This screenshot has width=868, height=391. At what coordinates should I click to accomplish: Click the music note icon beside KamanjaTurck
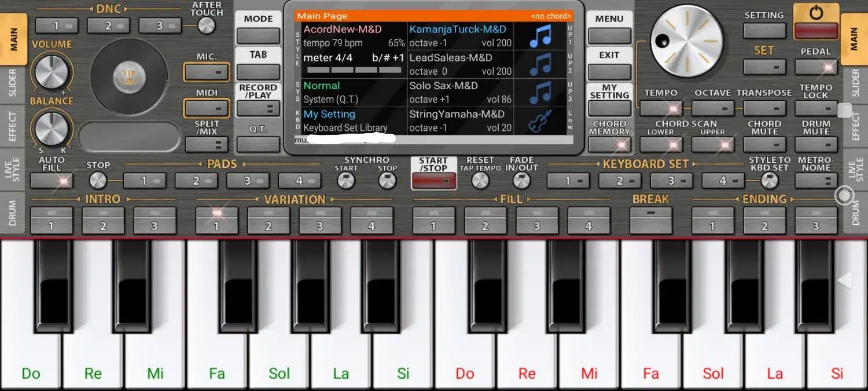click(x=540, y=36)
